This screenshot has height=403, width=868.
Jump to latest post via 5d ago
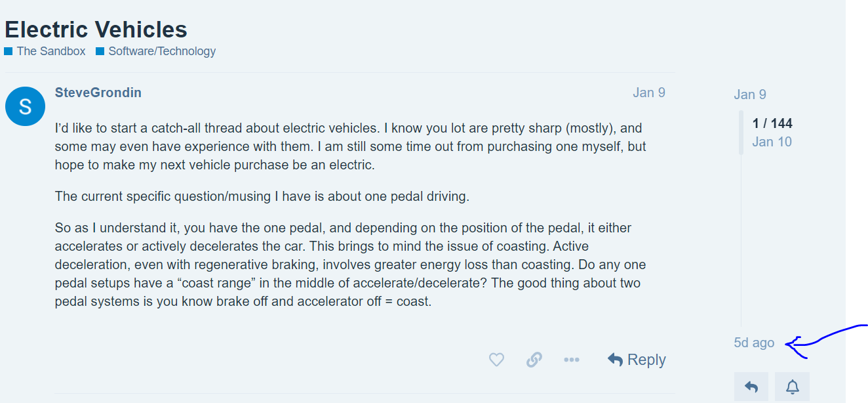(x=754, y=343)
